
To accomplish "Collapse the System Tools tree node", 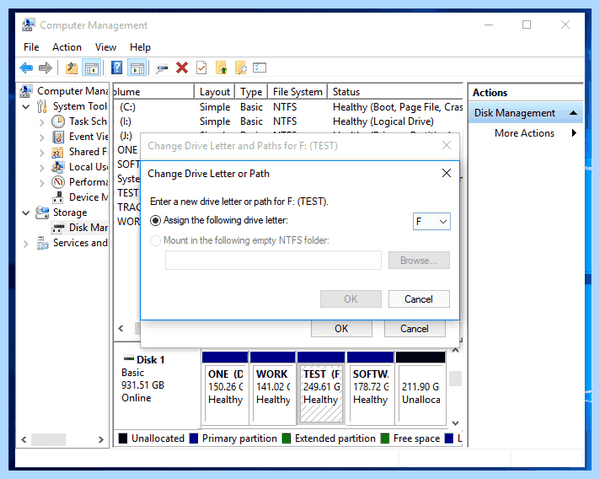I will [26, 106].
